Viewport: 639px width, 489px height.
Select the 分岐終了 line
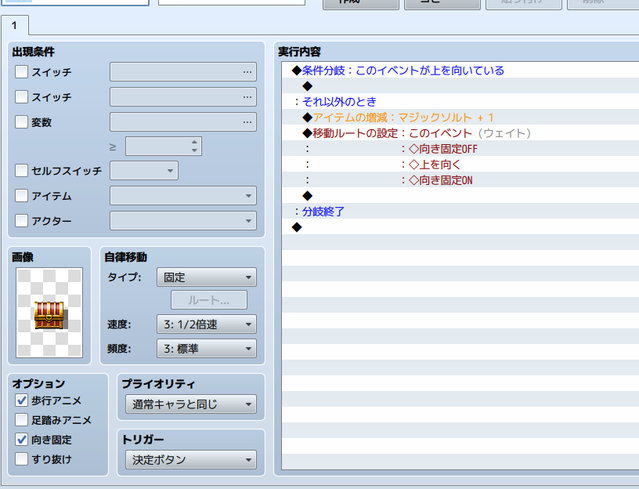460,211
